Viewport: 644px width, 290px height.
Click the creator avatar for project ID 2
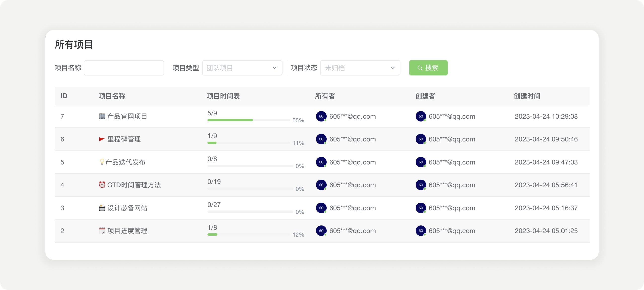click(420, 231)
